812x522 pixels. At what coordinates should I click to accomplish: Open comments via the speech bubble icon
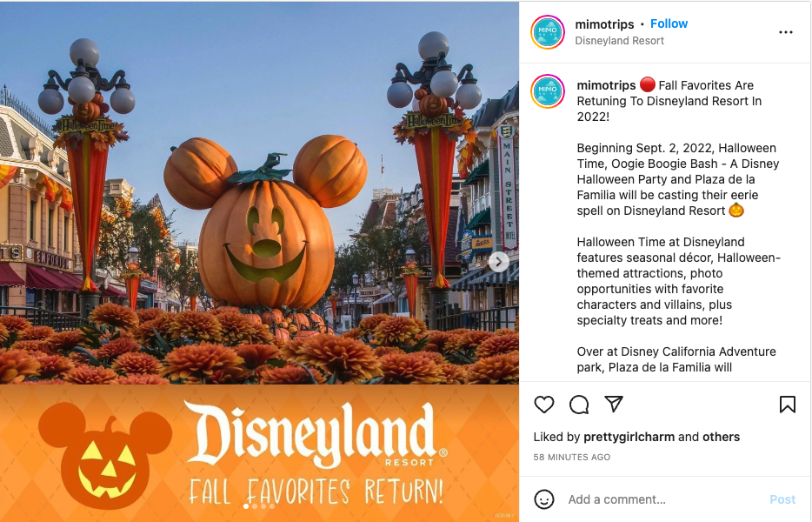[x=579, y=405]
